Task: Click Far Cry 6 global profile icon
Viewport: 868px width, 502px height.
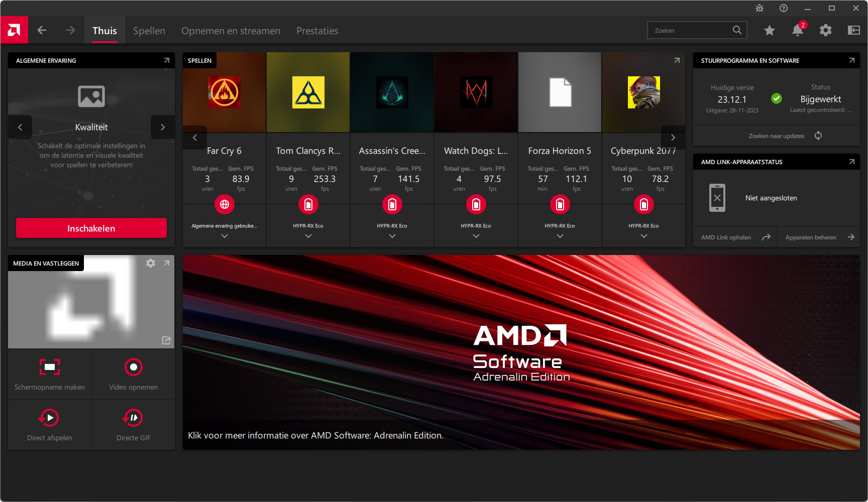Action: coord(225,204)
